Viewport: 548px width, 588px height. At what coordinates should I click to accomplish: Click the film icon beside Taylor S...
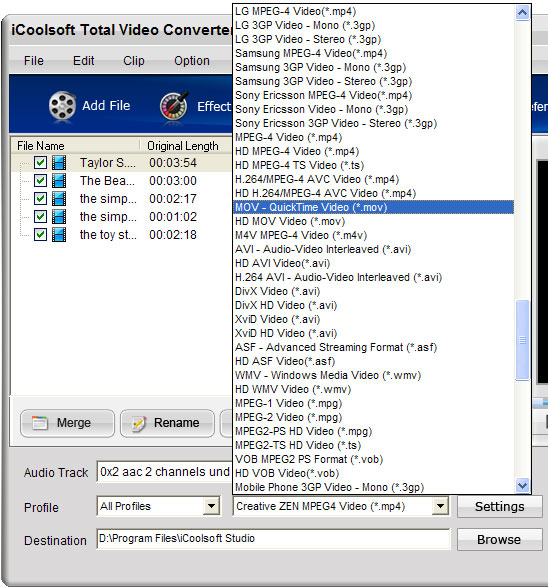point(59,163)
